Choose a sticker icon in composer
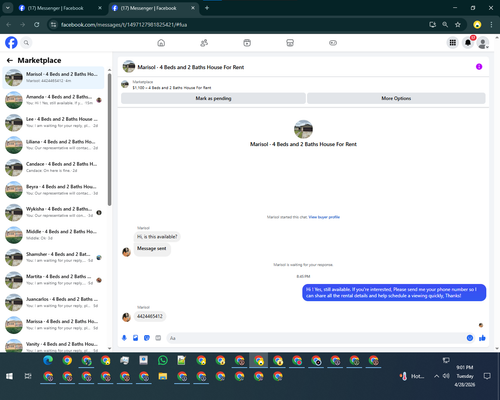 pos(147,338)
